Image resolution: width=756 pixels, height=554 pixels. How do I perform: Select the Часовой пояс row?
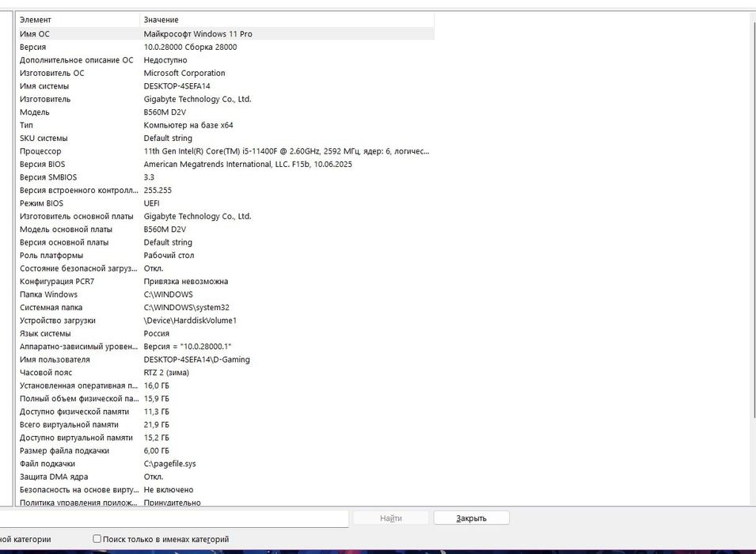(x=225, y=372)
